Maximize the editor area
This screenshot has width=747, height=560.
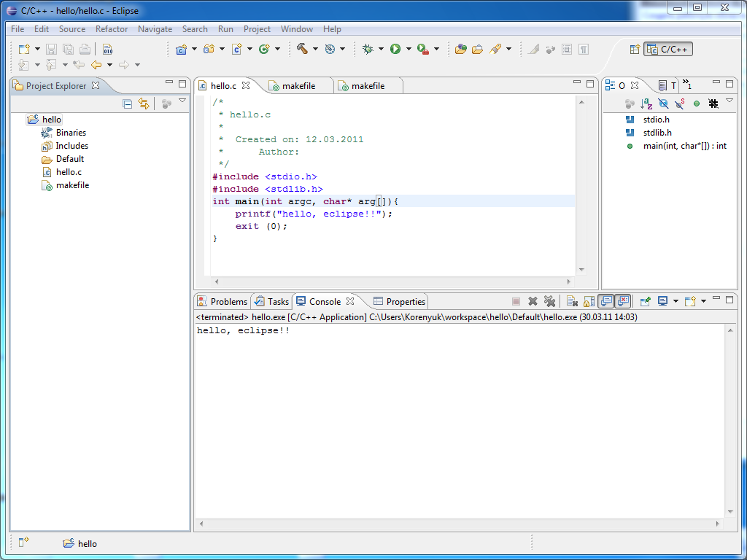tap(589, 84)
